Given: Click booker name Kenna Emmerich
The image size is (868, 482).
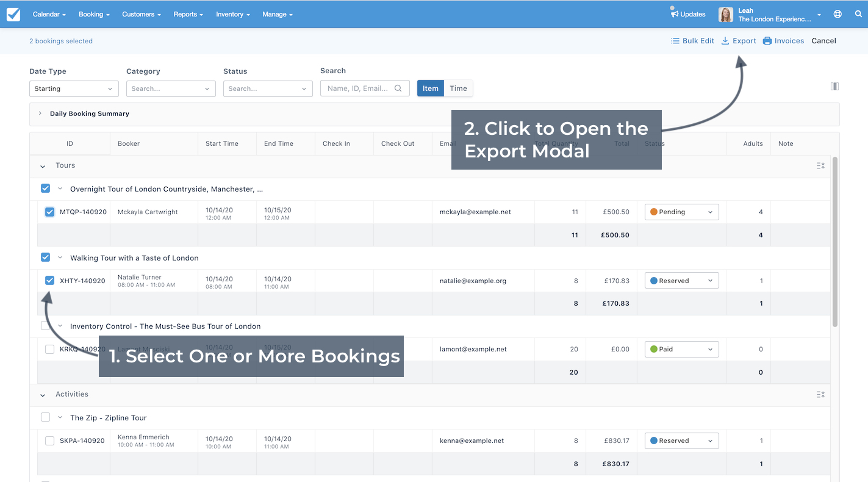Looking at the screenshot, I should click(x=143, y=437).
